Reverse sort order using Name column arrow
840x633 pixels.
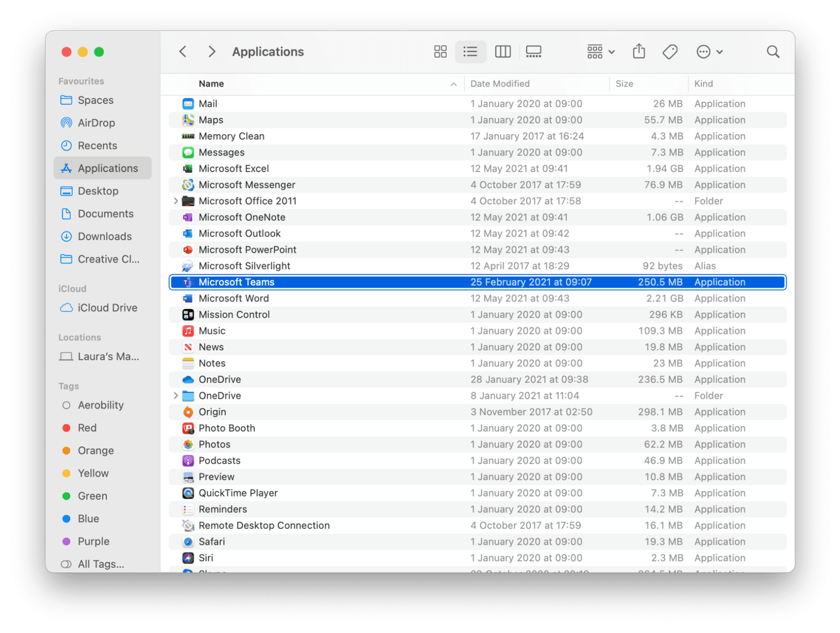pos(453,83)
